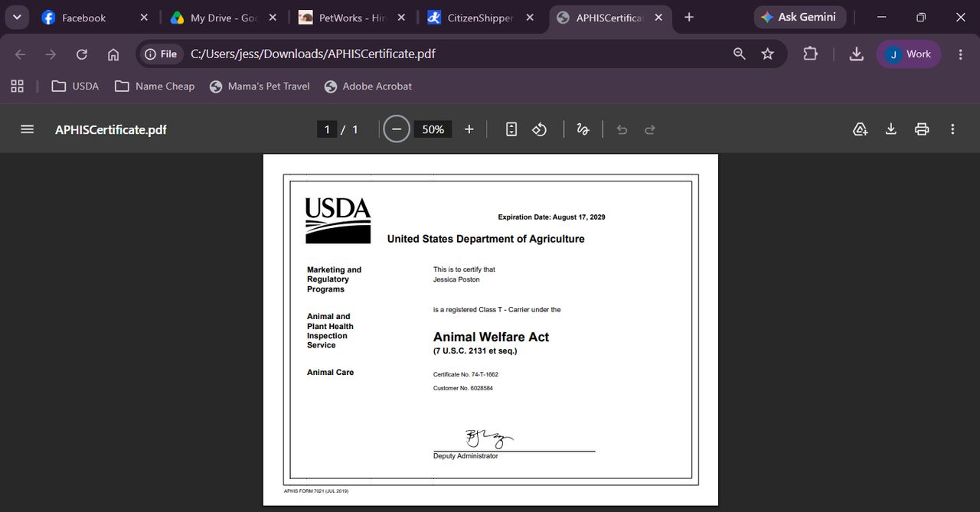Screen dimensions: 980x512
Task: Click the APHISCertificate.pdf title text
Action: pos(111,129)
